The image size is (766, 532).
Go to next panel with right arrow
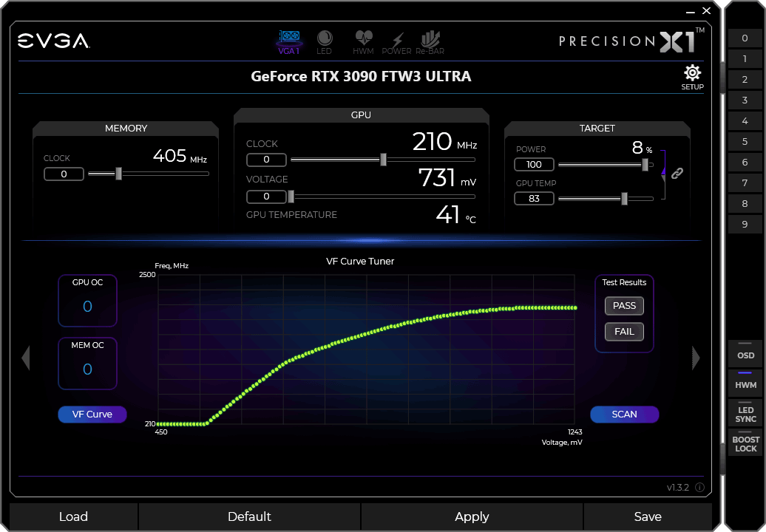click(x=695, y=358)
